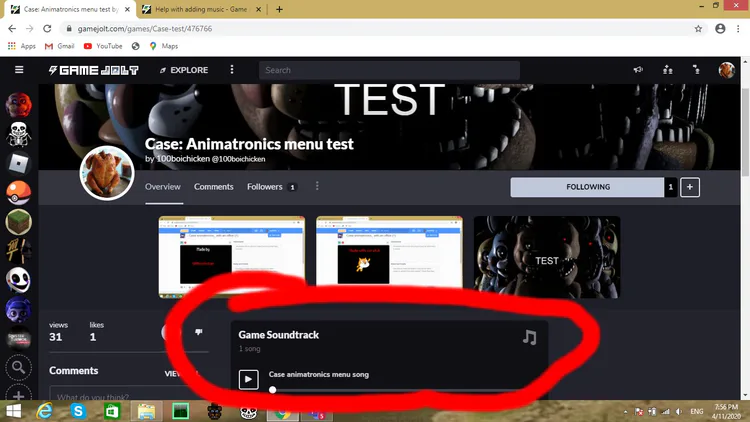Click the taskbar volume icon
Viewport: 750px width, 422px height.
(x=679, y=411)
